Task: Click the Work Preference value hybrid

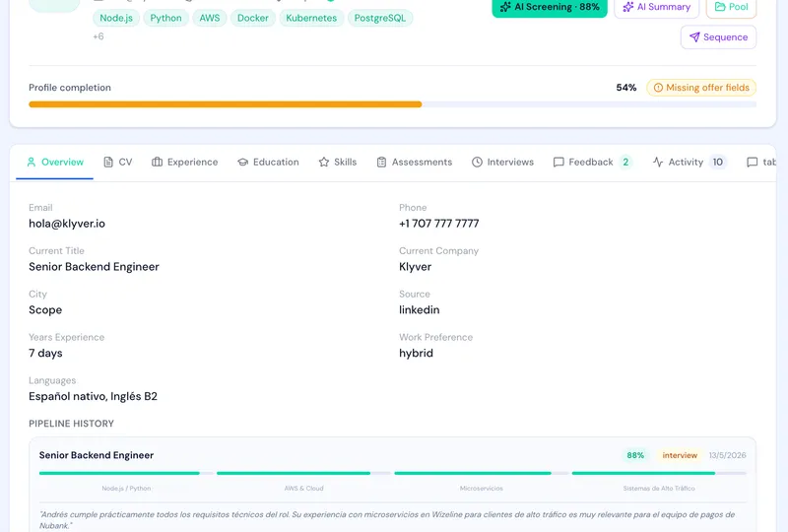Action: [416, 353]
